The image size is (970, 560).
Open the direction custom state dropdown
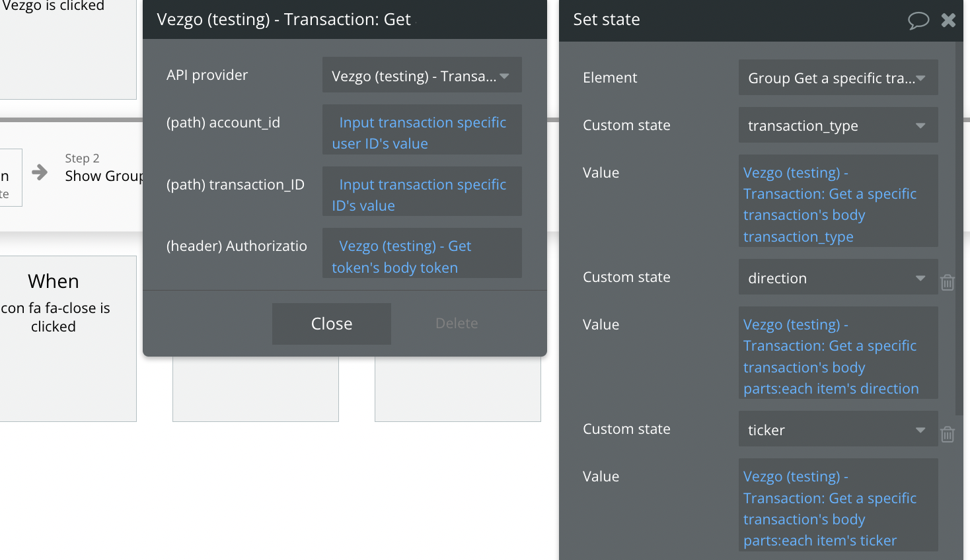point(838,278)
